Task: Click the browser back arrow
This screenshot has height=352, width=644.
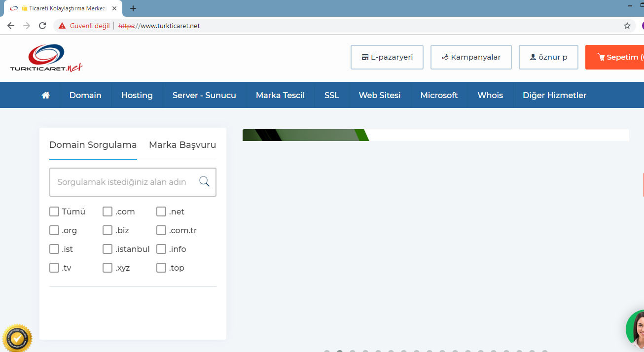Action: pos(11,26)
